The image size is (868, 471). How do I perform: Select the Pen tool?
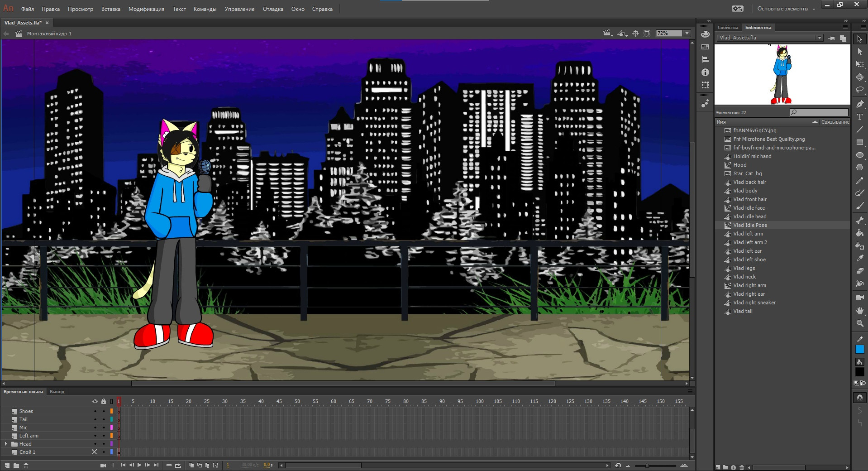(859, 104)
